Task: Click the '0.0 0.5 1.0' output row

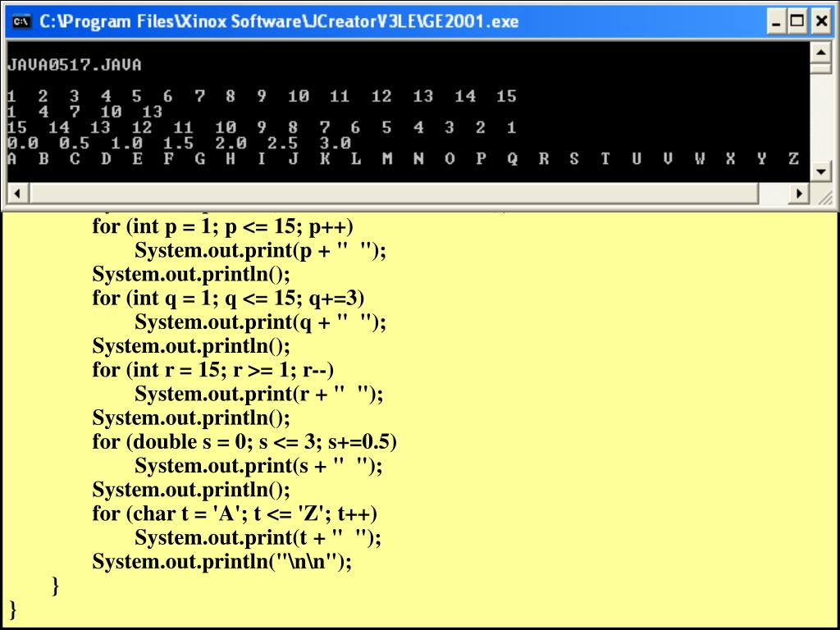Action: coord(180,143)
